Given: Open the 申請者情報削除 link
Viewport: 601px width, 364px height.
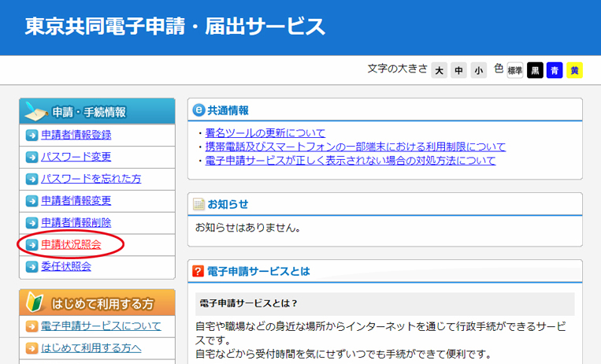Looking at the screenshot, I should (x=76, y=222).
